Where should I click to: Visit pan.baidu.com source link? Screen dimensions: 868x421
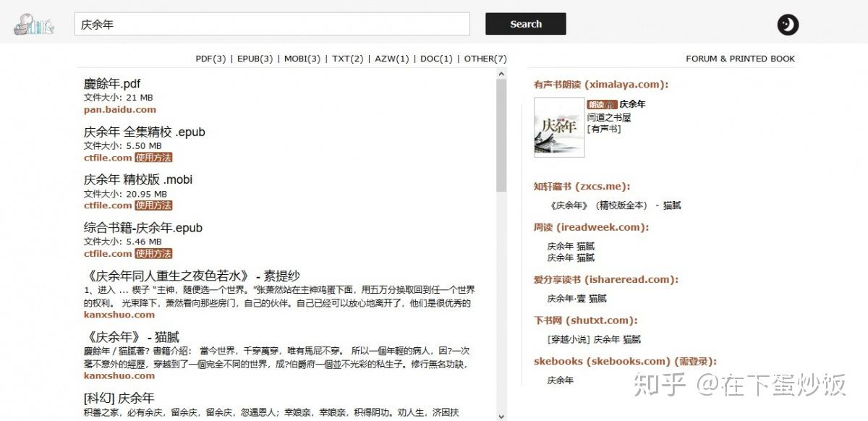point(120,109)
